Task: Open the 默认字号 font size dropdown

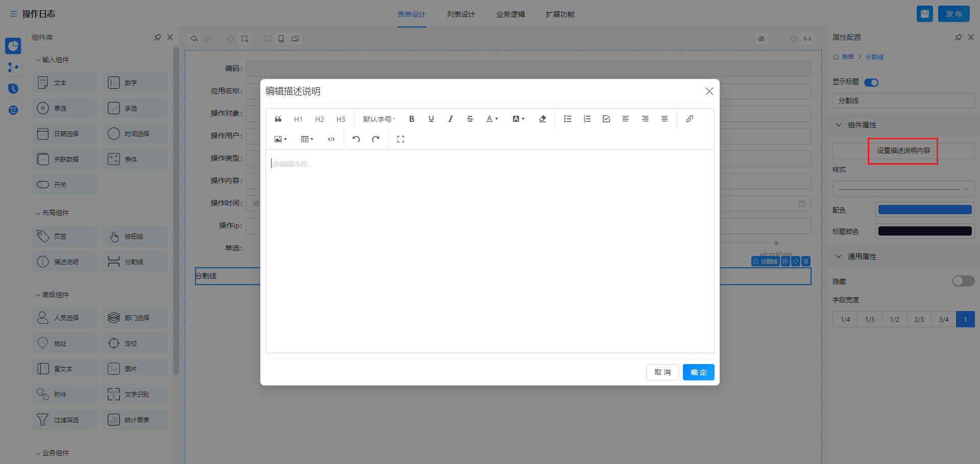Action: (x=379, y=119)
